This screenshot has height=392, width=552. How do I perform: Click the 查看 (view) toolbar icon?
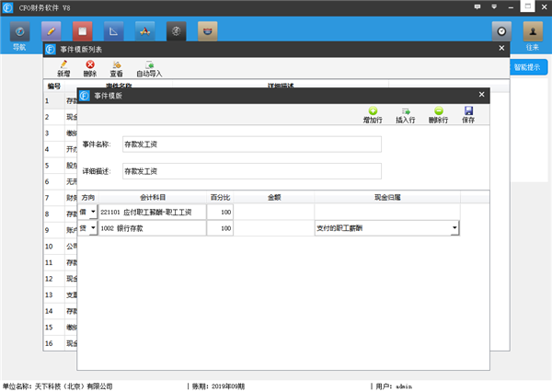coord(116,68)
